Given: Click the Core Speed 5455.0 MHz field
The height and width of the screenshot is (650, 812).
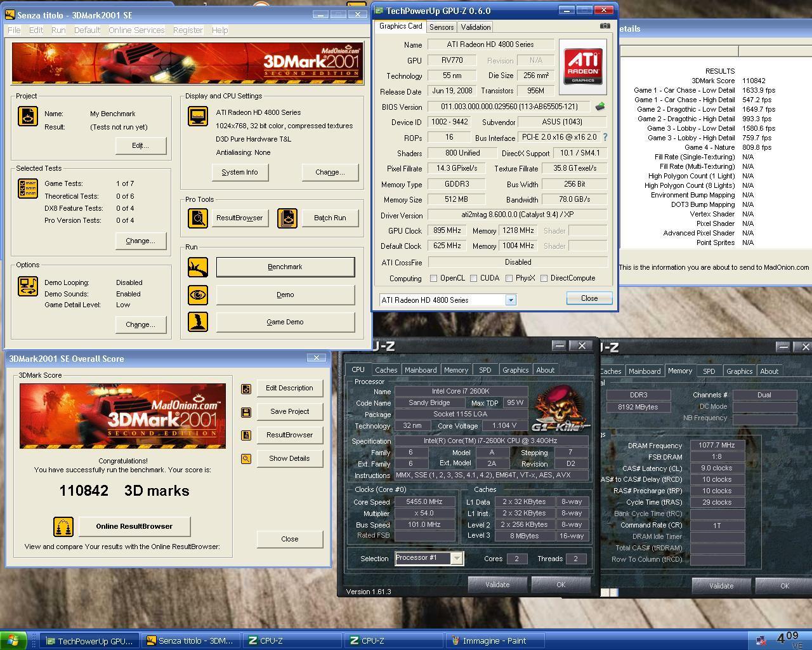Looking at the screenshot, I should point(424,501).
